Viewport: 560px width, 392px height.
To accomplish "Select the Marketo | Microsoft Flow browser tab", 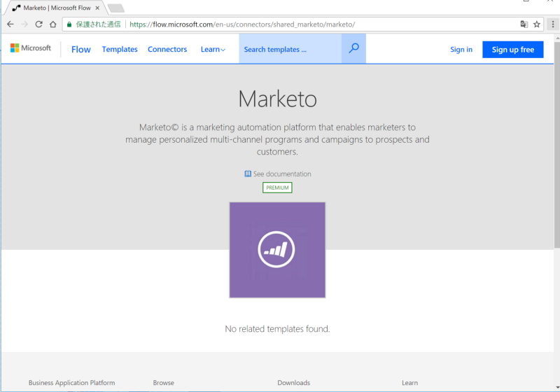I will (x=57, y=8).
